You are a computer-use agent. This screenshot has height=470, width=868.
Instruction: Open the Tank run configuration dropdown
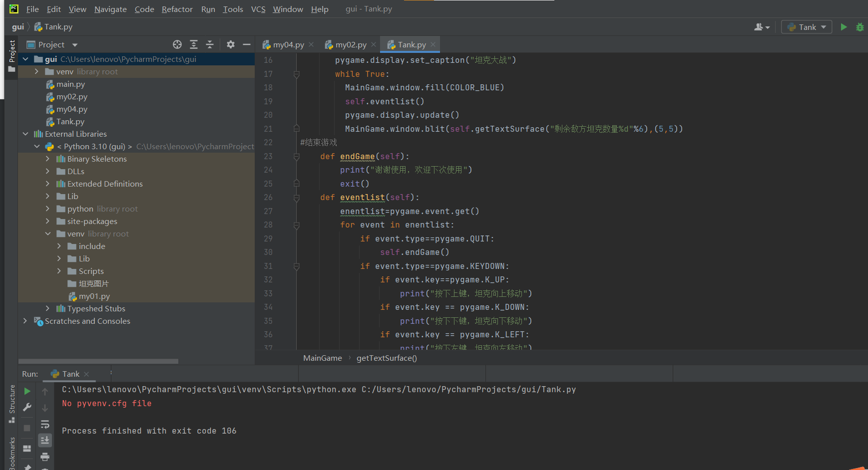pyautogui.click(x=807, y=27)
